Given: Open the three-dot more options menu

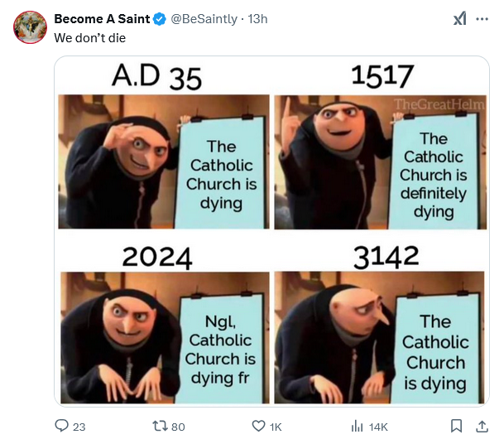Looking at the screenshot, I should click(x=482, y=19).
